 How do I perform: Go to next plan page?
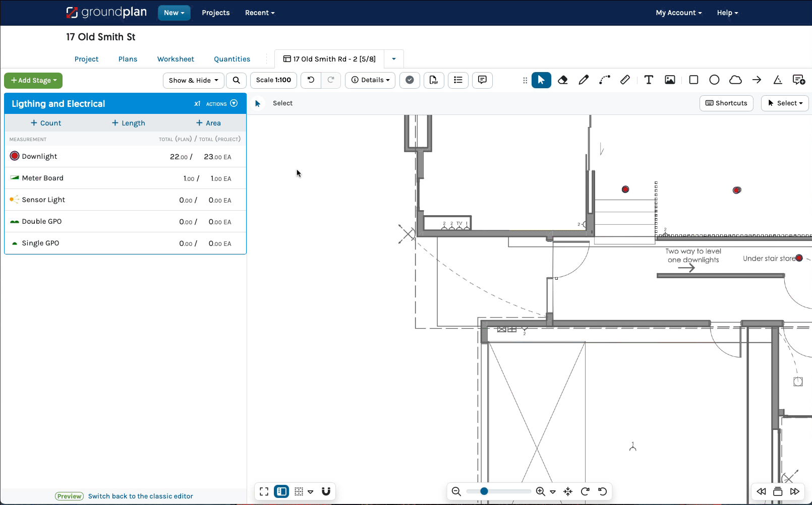click(795, 491)
